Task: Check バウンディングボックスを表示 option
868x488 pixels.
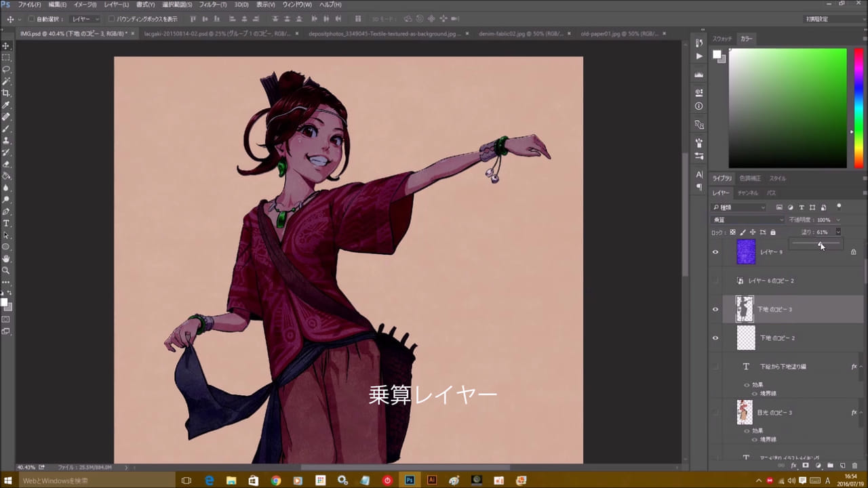Action: (x=111, y=19)
